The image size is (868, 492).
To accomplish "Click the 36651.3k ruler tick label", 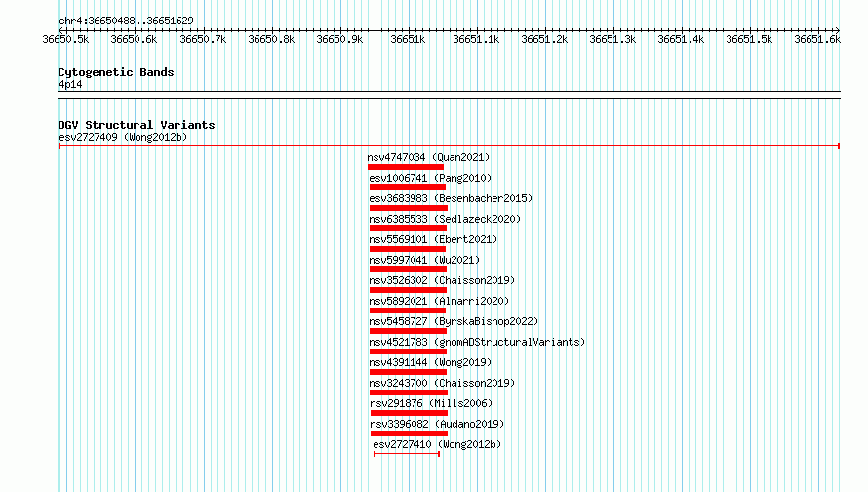I will (612, 39).
